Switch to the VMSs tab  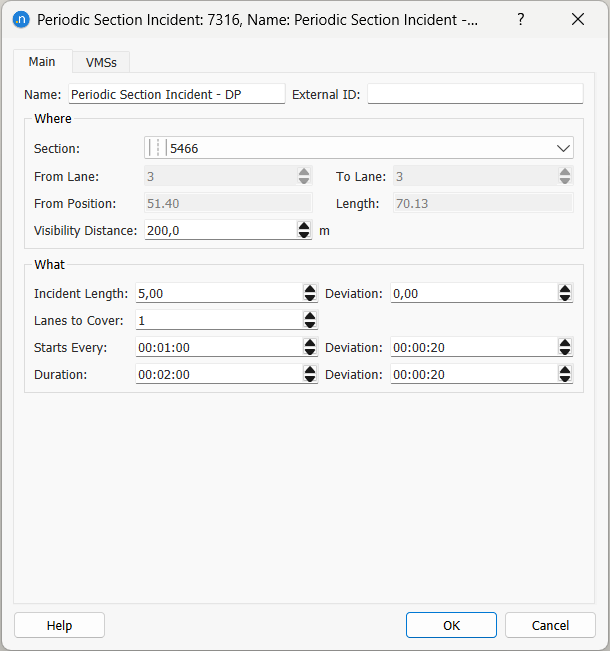pos(101,62)
